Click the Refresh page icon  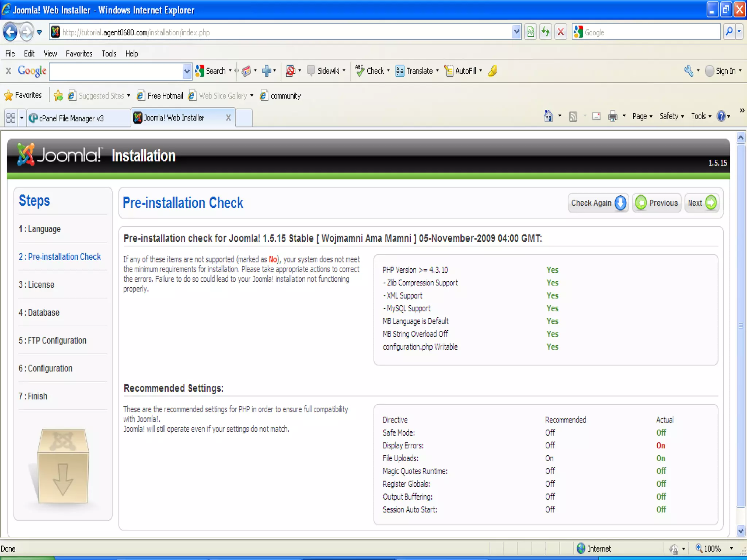[546, 32]
